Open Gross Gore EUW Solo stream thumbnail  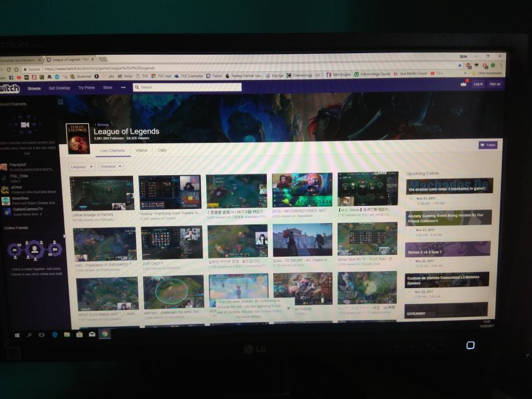click(367, 239)
